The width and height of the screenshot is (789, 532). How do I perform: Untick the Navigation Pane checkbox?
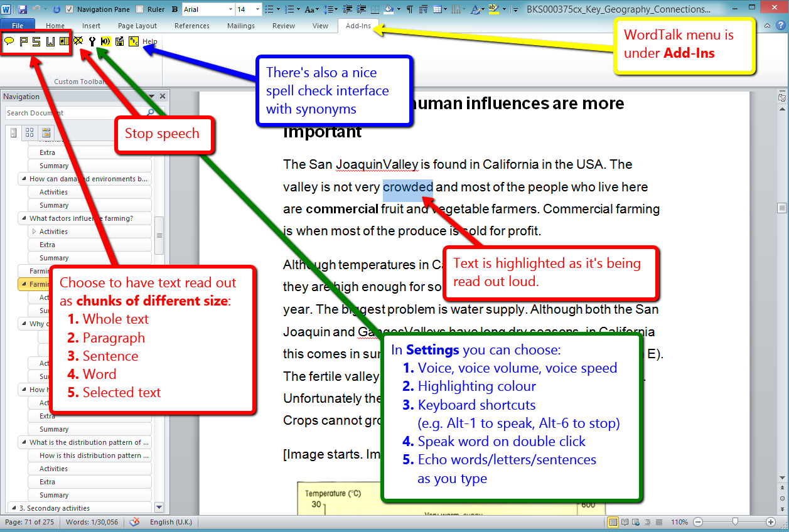(70, 9)
